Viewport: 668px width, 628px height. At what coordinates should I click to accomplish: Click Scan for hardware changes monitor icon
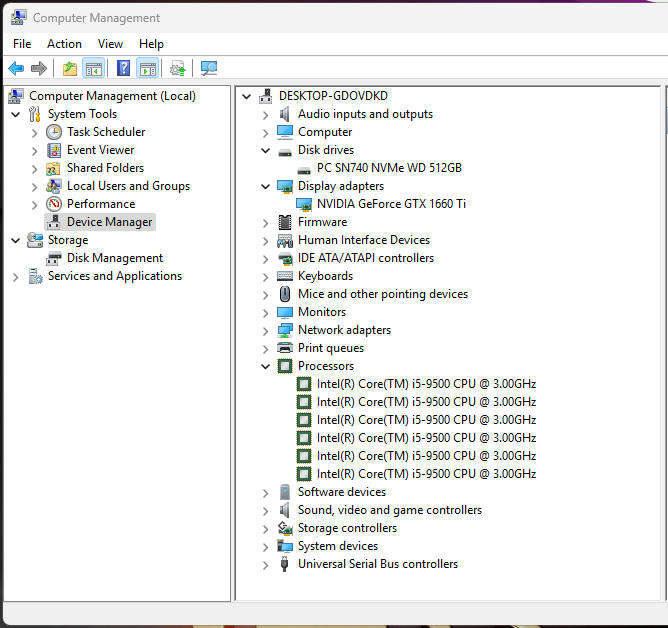tap(209, 68)
